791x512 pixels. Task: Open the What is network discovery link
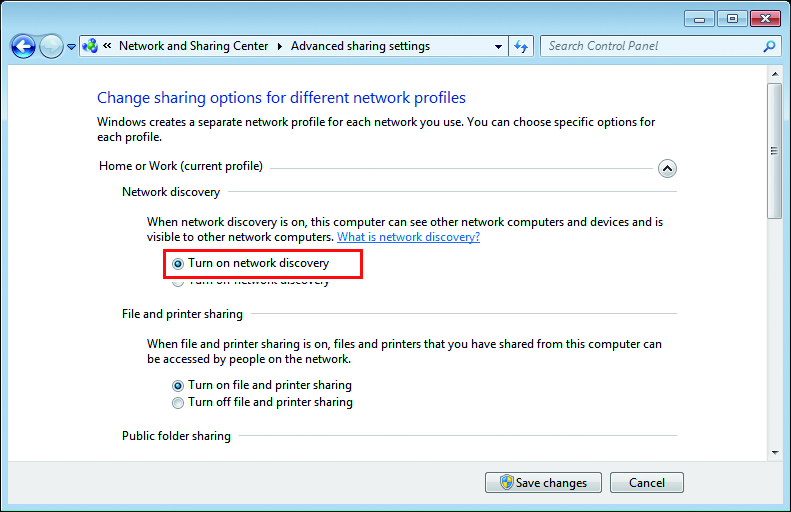click(x=408, y=237)
